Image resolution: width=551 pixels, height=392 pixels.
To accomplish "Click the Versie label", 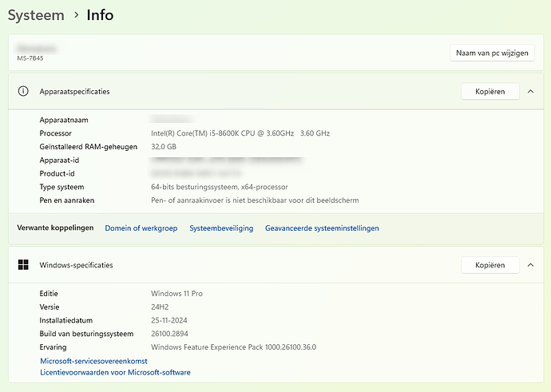I will point(50,307).
